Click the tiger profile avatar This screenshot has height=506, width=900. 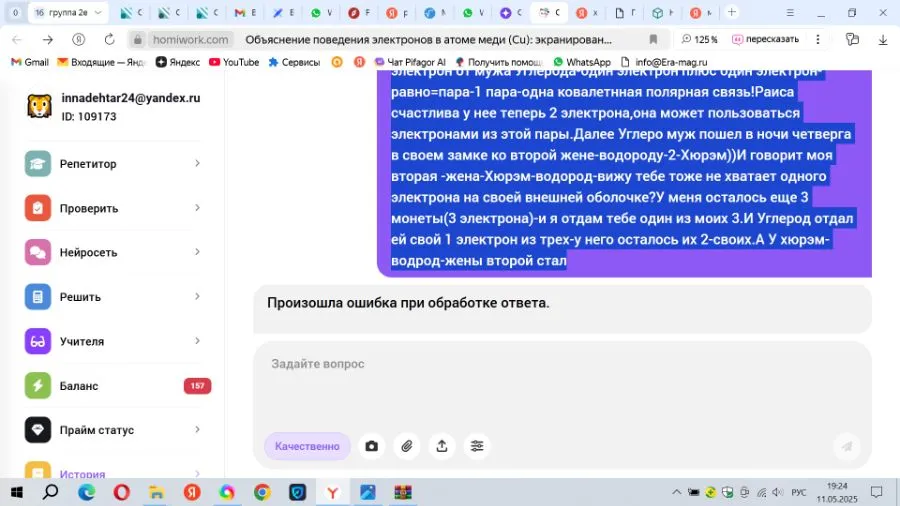pyautogui.click(x=39, y=106)
